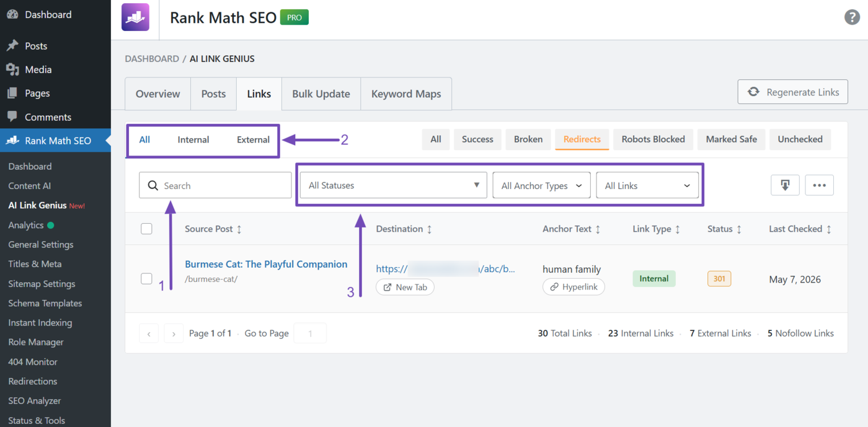Image resolution: width=868 pixels, height=427 pixels.
Task: Click the Posts pin icon
Action: (x=12, y=46)
